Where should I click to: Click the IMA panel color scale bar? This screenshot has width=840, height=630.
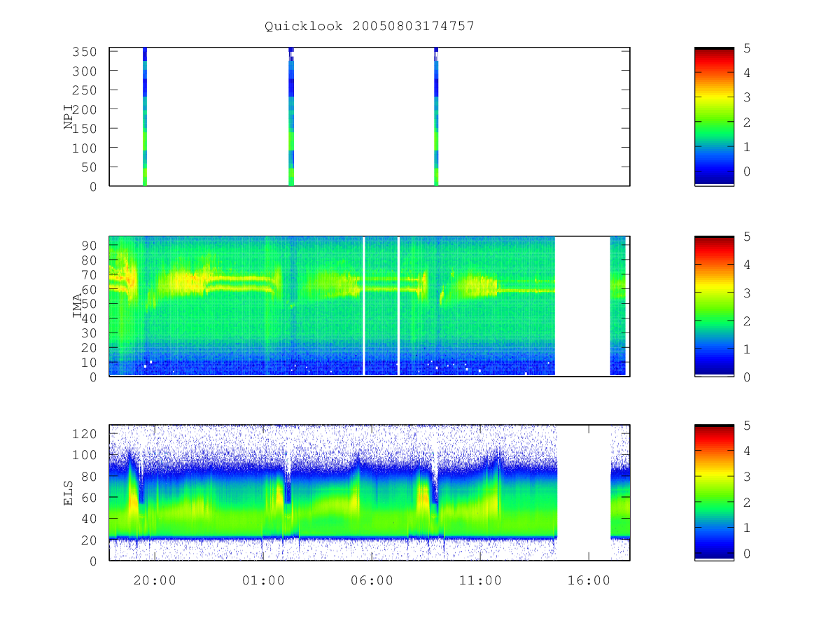pyautogui.click(x=714, y=306)
